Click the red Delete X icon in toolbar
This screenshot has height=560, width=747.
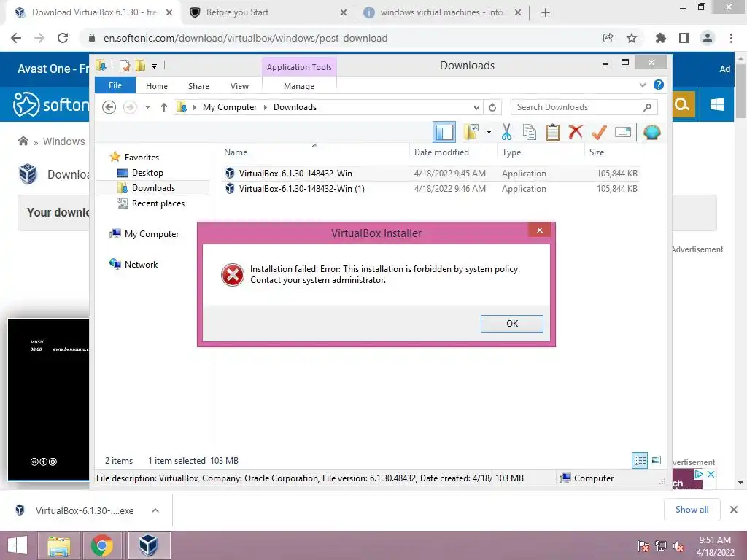[x=576, y=131]
